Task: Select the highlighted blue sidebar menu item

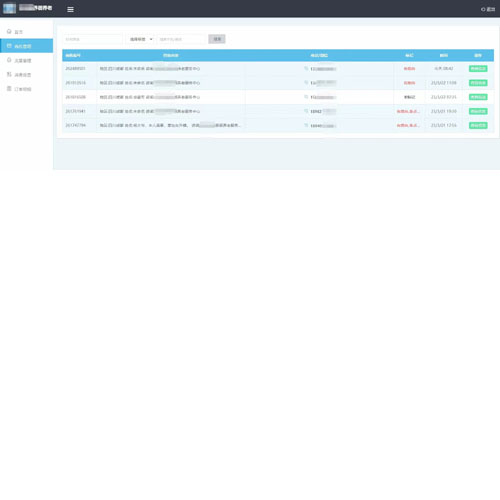Action: [x=27, y=46]
